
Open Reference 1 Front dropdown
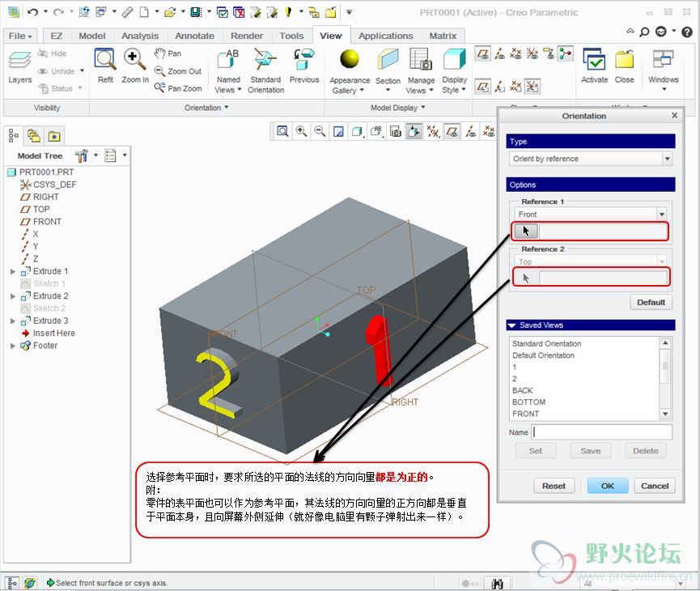[662, 215]
